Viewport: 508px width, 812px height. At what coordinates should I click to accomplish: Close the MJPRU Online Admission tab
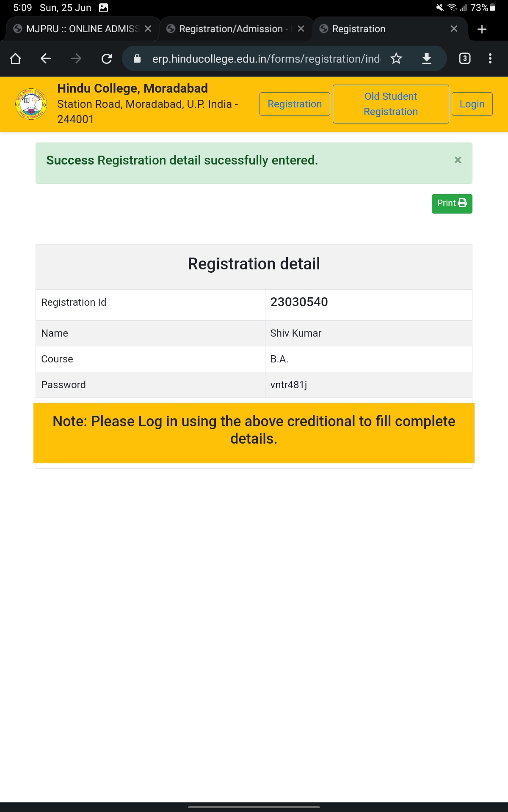(148, 29)
